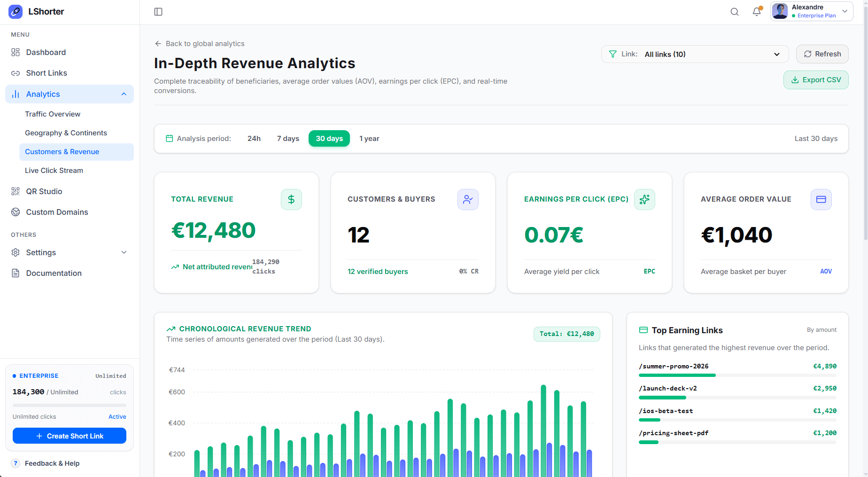
Task: Click the By amount label
Action: coord(821,330)
